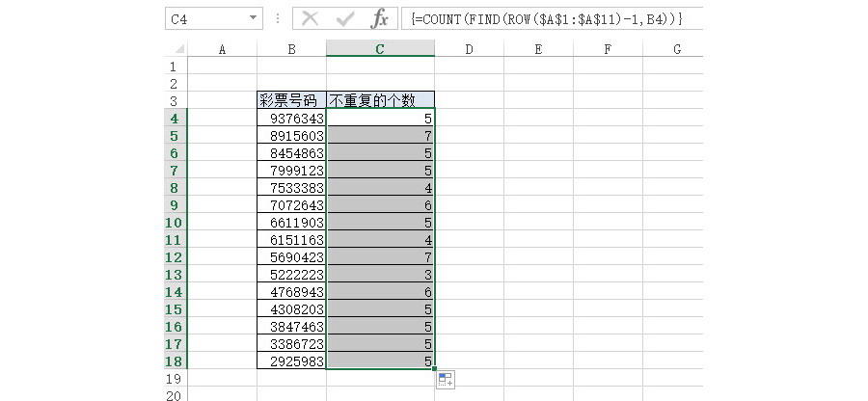Click the result cell C4 showing 5
The width and height of the screenshot is (868, 401).
tap(380, 118)
